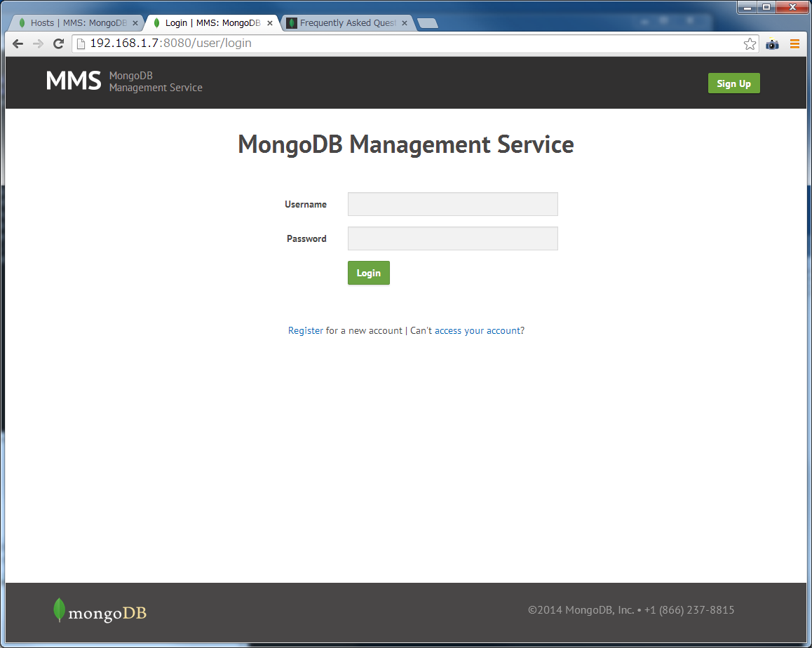812x648 pixels.
Task: Open the camera extension icon
Action: [x=772, y=44]
